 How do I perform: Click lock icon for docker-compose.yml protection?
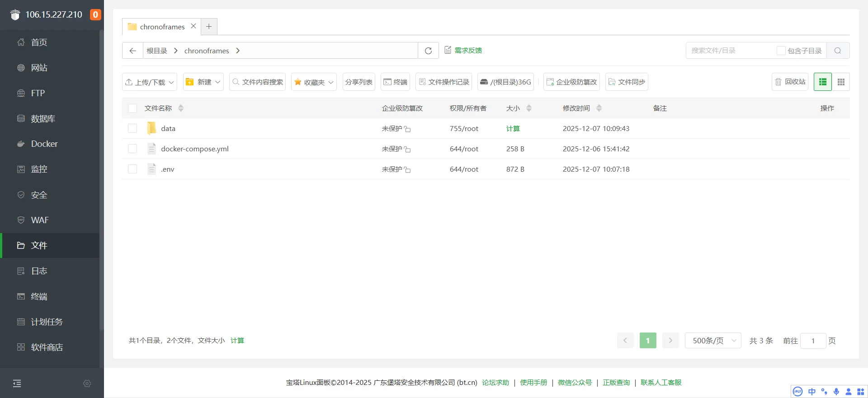(407, 150)
